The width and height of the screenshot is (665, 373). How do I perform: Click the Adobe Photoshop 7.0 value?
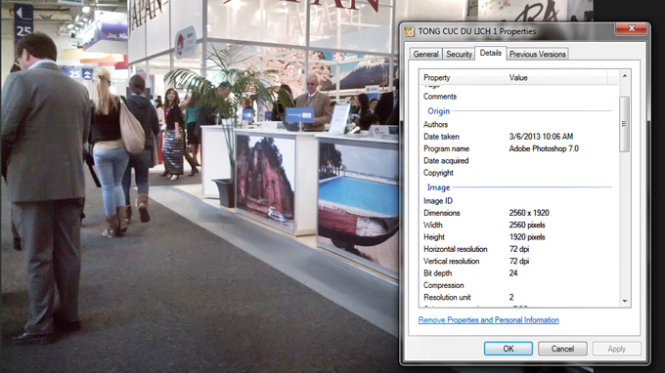tap(544, 149)
